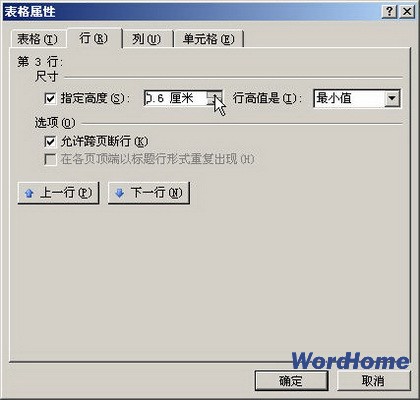Go to previous row with 上一行 button

point(58,193)
